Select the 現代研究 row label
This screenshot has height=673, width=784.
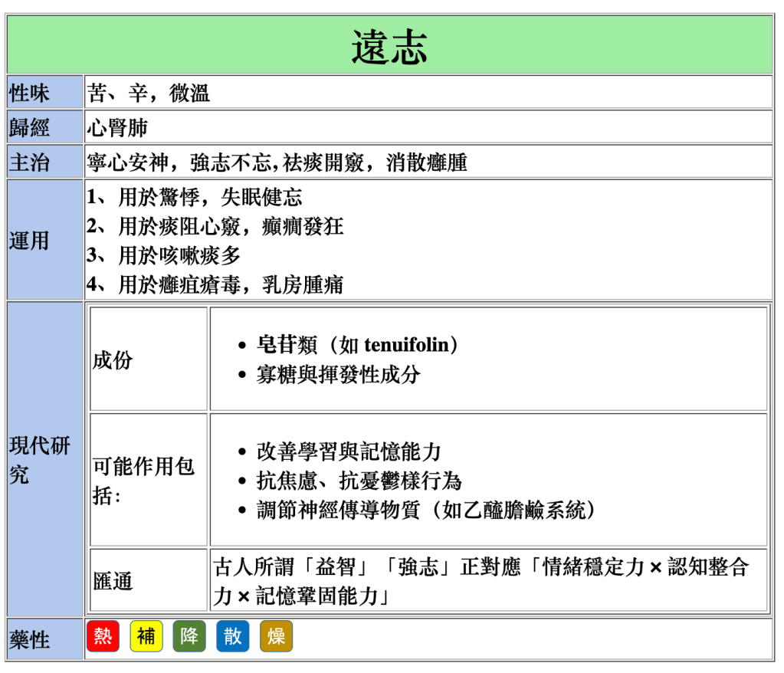click(x=40, y=460)
